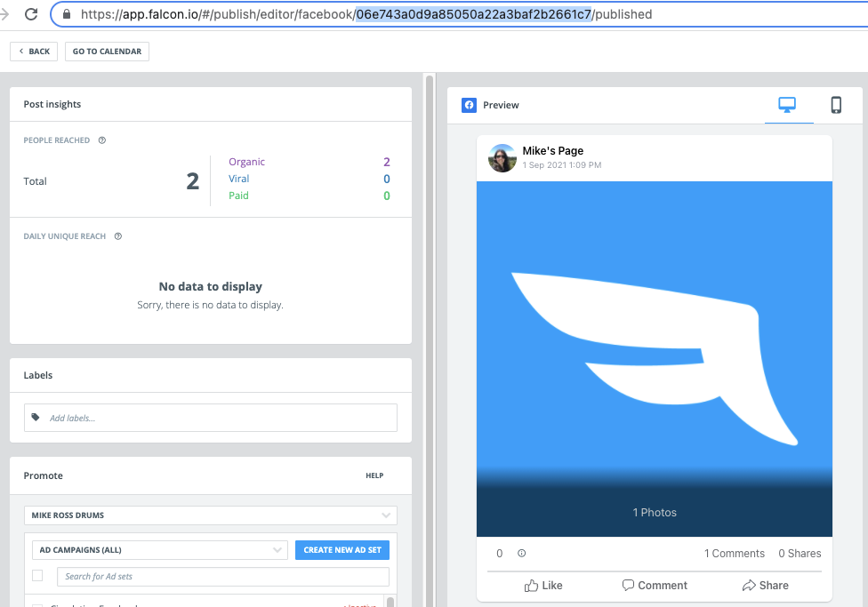
Task: Focus the Search for Ad sets field
Action: 223,577
